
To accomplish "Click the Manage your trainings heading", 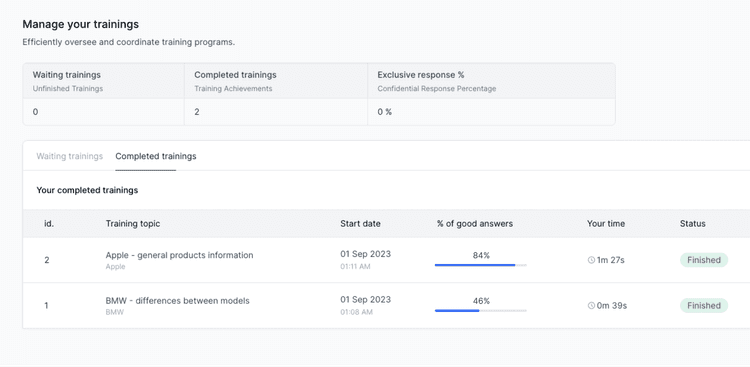I will pos(81,24).
